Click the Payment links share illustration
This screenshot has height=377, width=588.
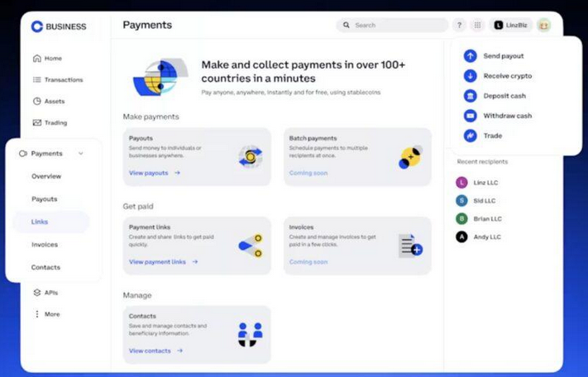click(x=251, y=246)
